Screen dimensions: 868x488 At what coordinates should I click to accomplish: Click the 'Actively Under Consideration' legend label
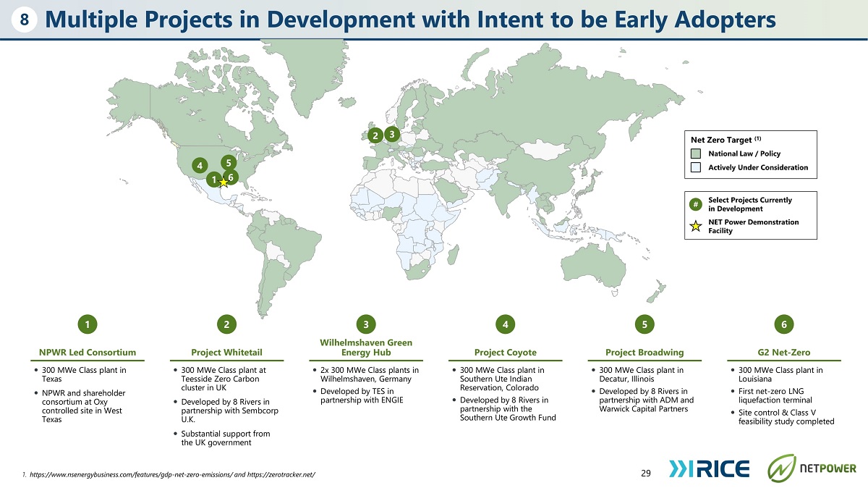pyautogui.click(x=758, y=167)
